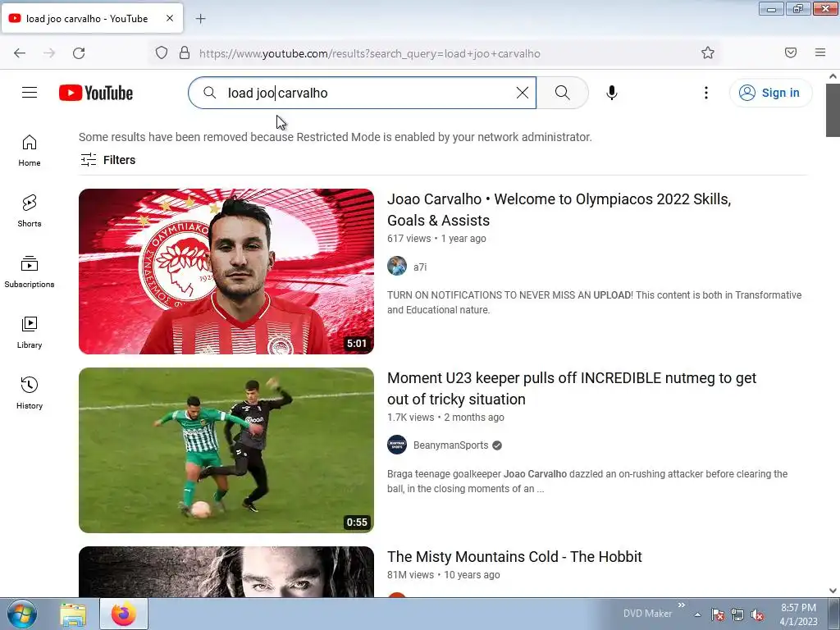840x630 pixels.
Task: Open BeanymanSports channel link
Action: [450, 445]
